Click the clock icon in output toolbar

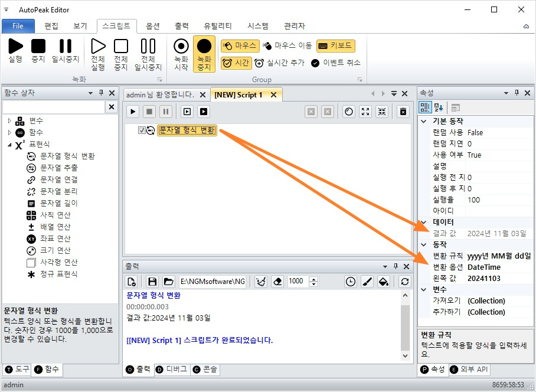[351, 282]
